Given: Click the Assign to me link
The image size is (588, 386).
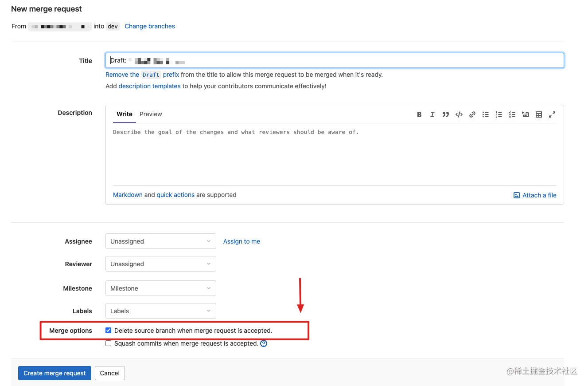Looking at the screenshot, I should pyautogui.click(x=241, y=241).
